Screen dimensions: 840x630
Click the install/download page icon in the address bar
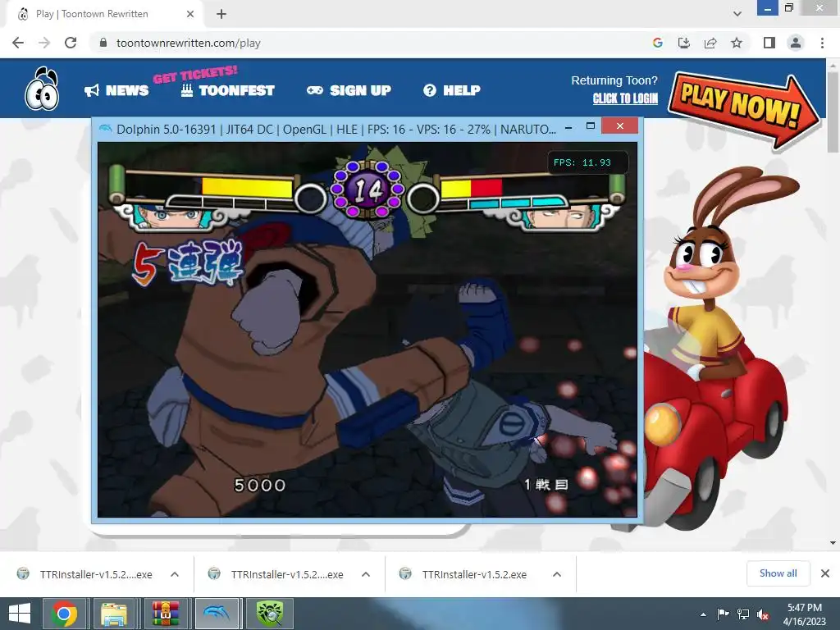(x=684, y=43)
